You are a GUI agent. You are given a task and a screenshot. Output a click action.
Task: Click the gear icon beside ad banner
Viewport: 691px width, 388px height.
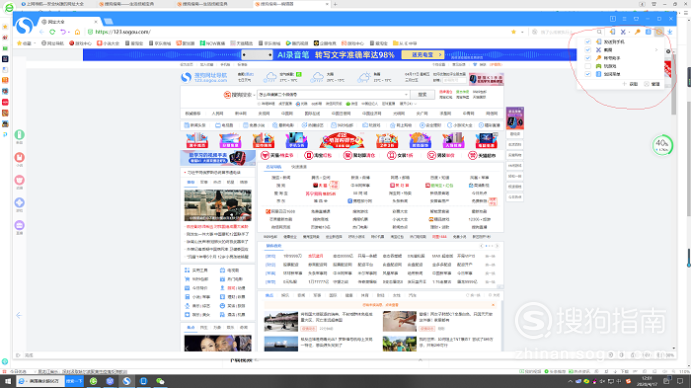tap(668, 51)
